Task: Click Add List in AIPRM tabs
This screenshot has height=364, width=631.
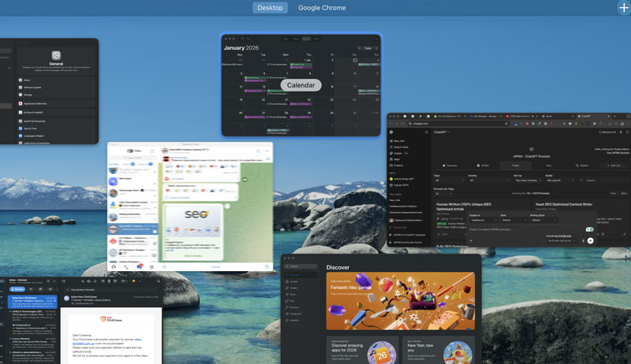Action: (614, 165)
